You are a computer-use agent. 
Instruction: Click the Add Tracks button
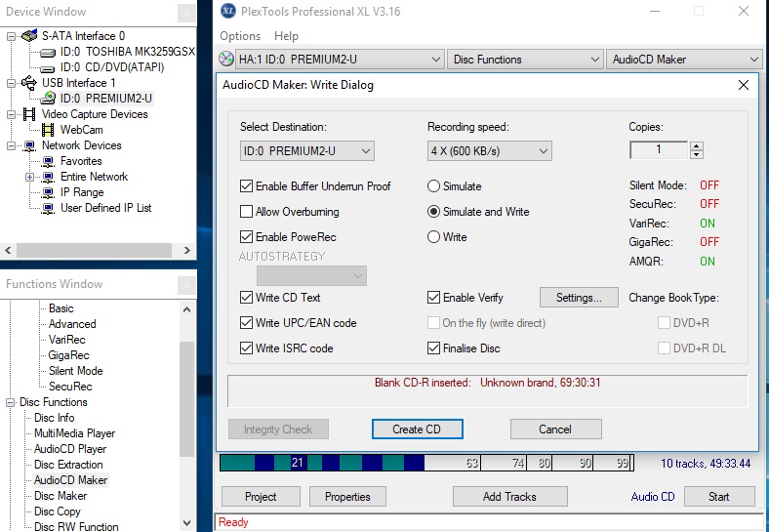coord(510,497)
